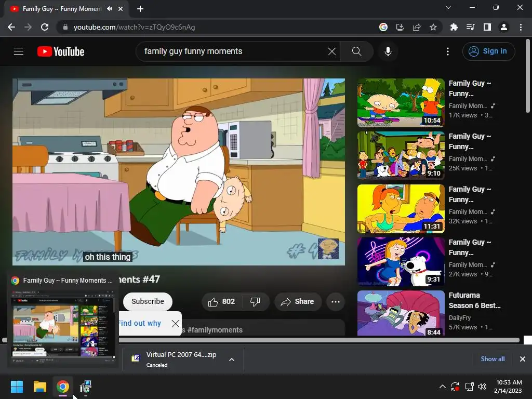Install app icon in the address bar

coord(400,27)
